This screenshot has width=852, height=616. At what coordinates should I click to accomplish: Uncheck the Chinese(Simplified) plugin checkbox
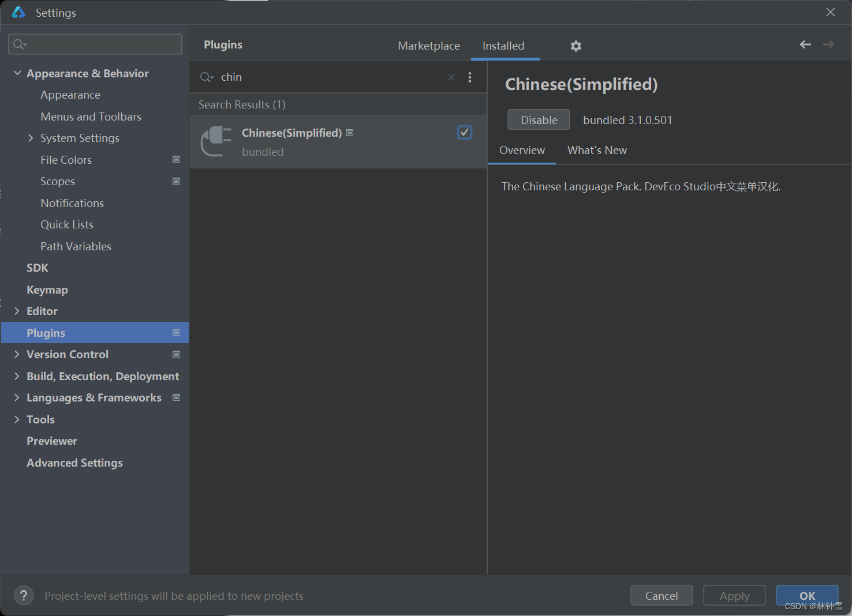click(x=465, y=133)
